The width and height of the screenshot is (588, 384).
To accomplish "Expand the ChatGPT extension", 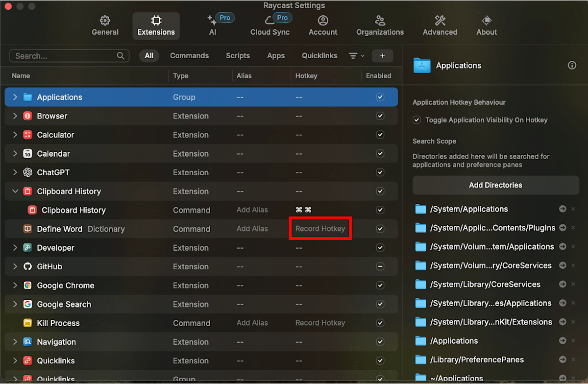I will 15,172.
